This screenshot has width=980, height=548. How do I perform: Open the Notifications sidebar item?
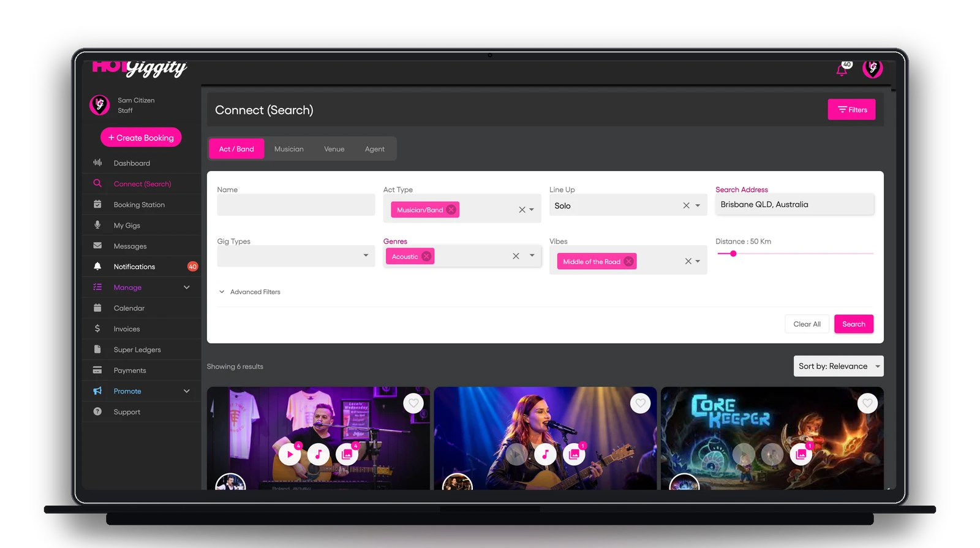click(141, 267)
